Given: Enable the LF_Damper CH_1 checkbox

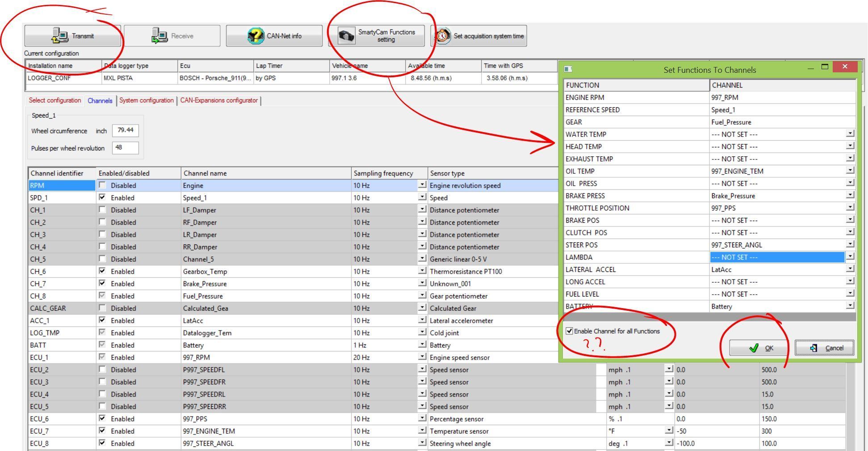Looking at the screenshot, I should coord(102,209).
